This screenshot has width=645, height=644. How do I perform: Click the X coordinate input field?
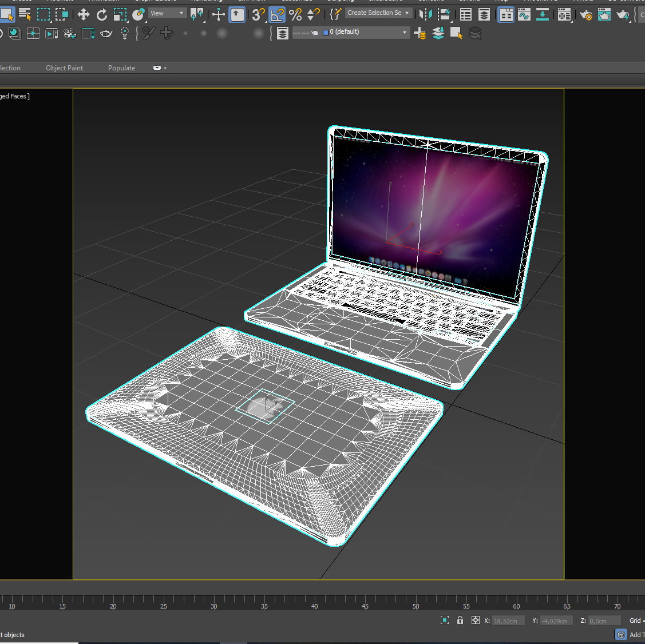[x=508, y=621]
